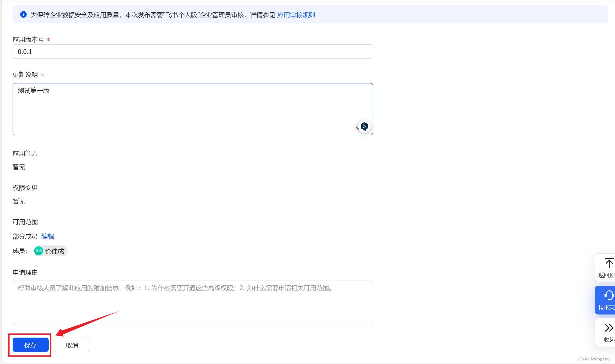The image size is (615, 364).
Task: Click the CSDN @shopeeai watermark text
Action: [x=594, y=359]
